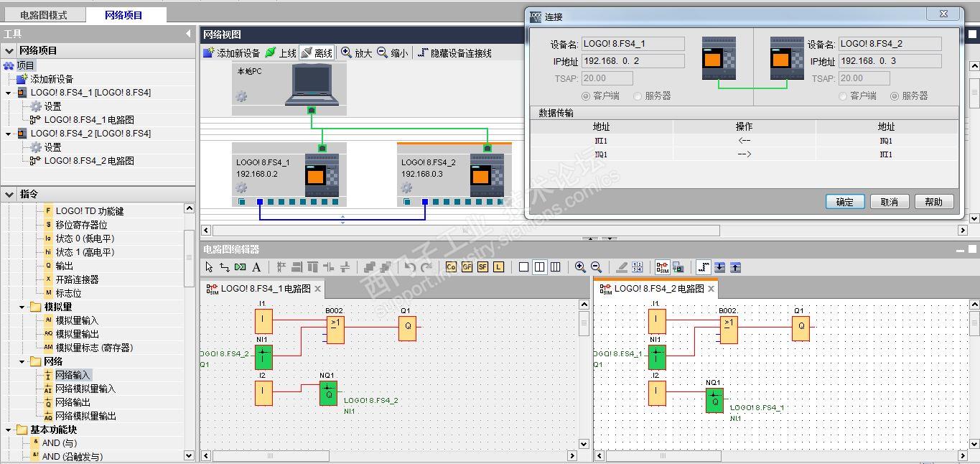Open the L data log button

tap(498, 267)
